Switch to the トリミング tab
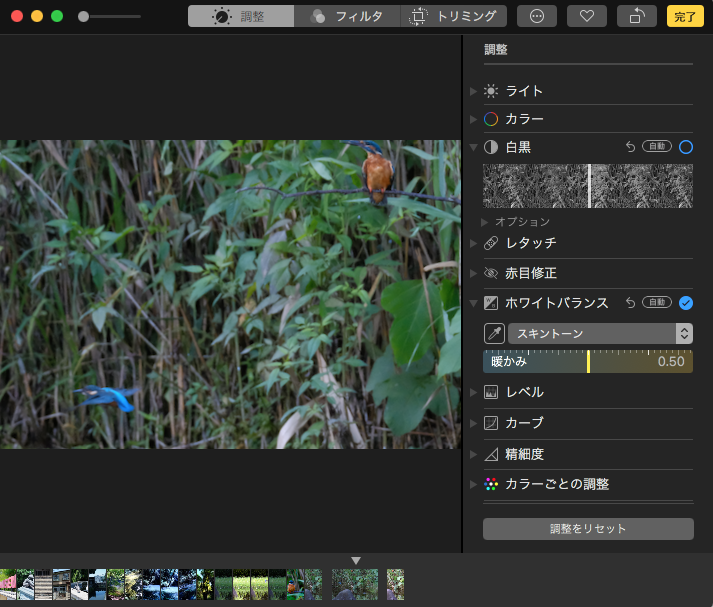Image resolution: width=713 pixels, height=607 pixels. coord(454,16)
